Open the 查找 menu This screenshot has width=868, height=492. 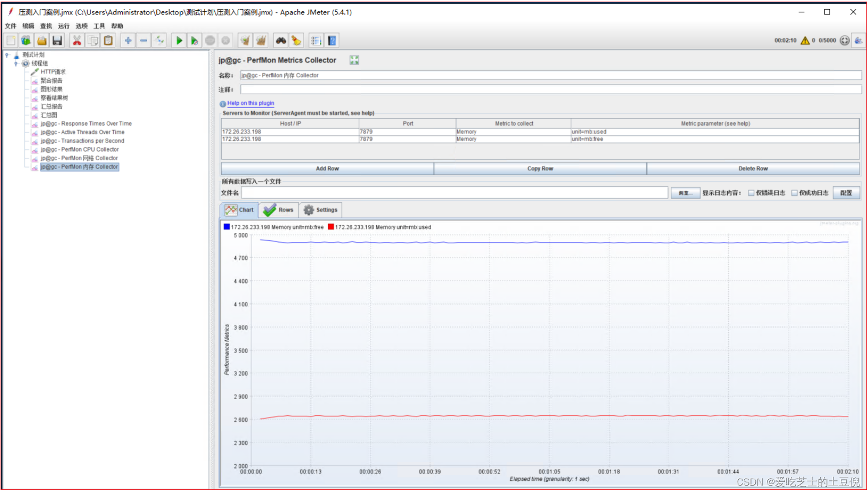pyautogui.click(x=46, y=26)
